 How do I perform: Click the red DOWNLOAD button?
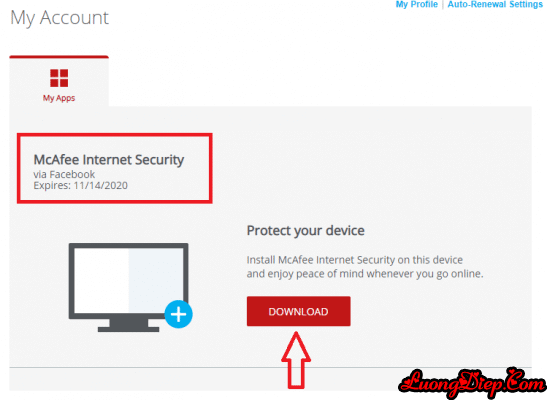[299, 311]
